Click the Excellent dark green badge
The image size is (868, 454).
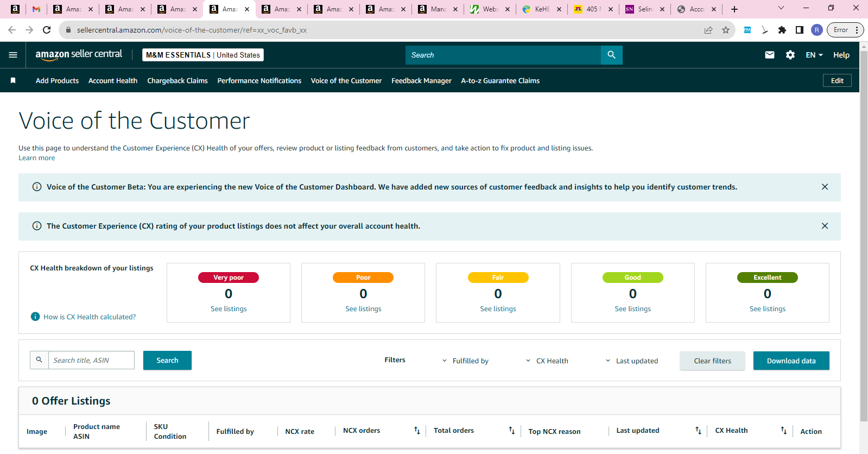click(767, 278)
